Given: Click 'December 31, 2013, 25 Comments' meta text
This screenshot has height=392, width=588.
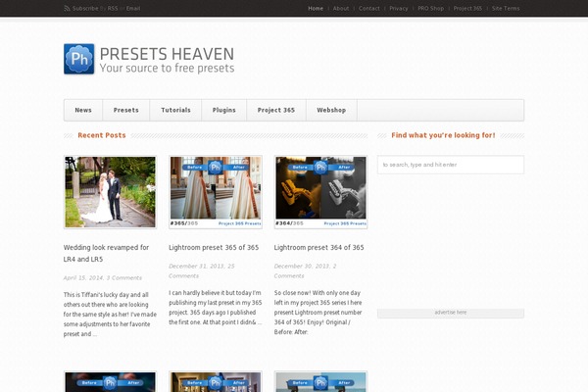Looking at the screenshot, I should (x=202, y=270).
